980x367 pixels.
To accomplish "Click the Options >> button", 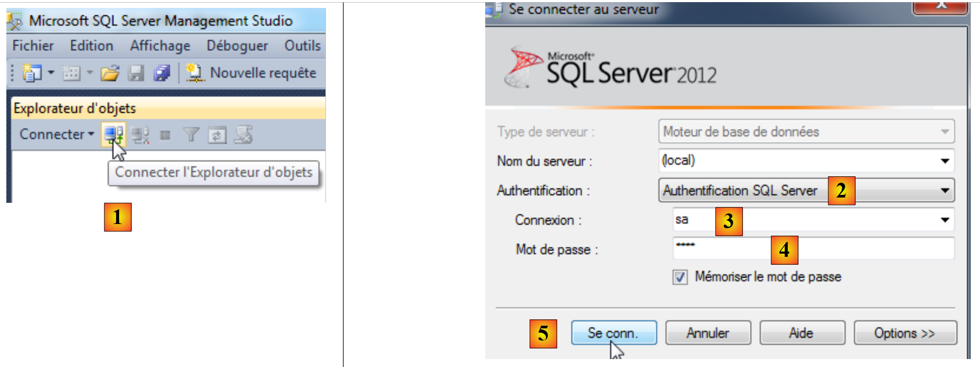I will point(905,333).
